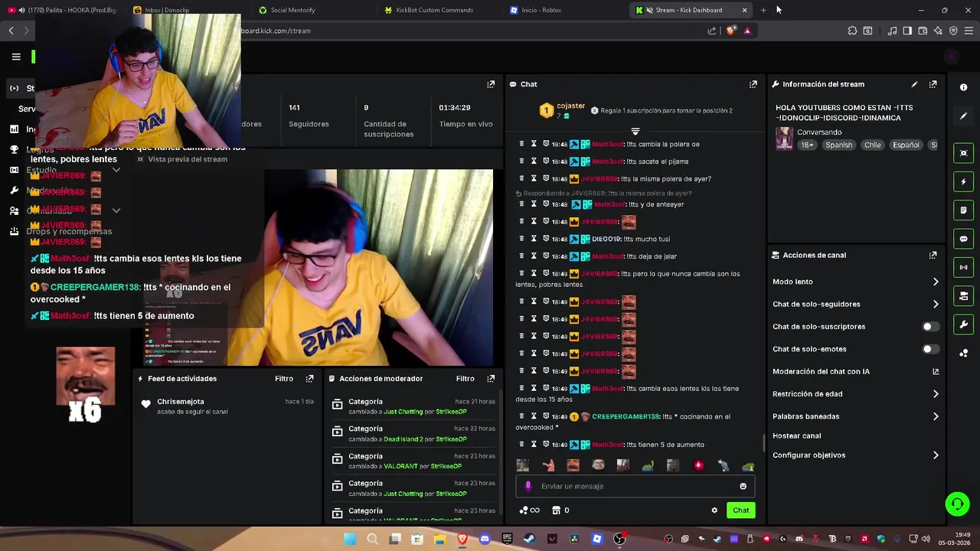
Task: Toggle Chat de solo-suscriptores switch
Action: [929, 327]
